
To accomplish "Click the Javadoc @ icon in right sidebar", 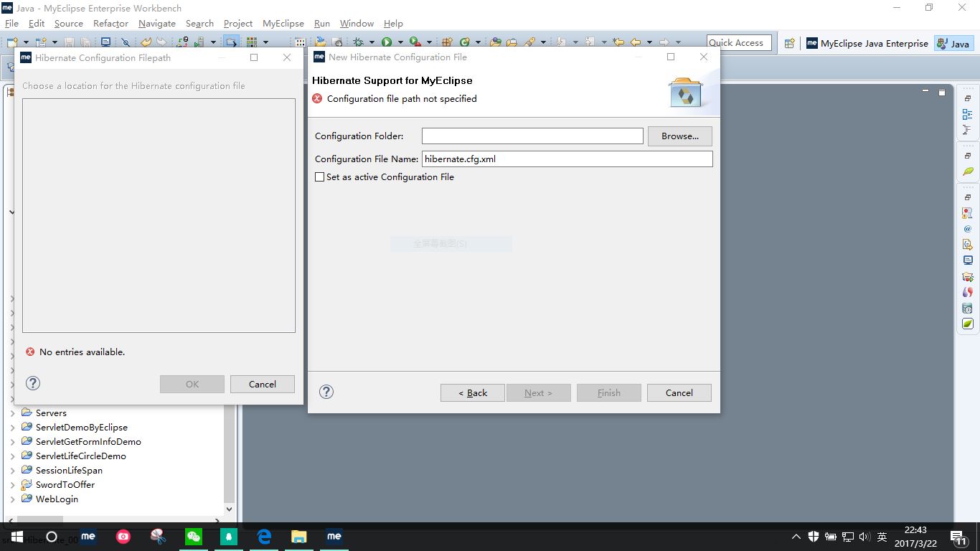I will 967,229.
